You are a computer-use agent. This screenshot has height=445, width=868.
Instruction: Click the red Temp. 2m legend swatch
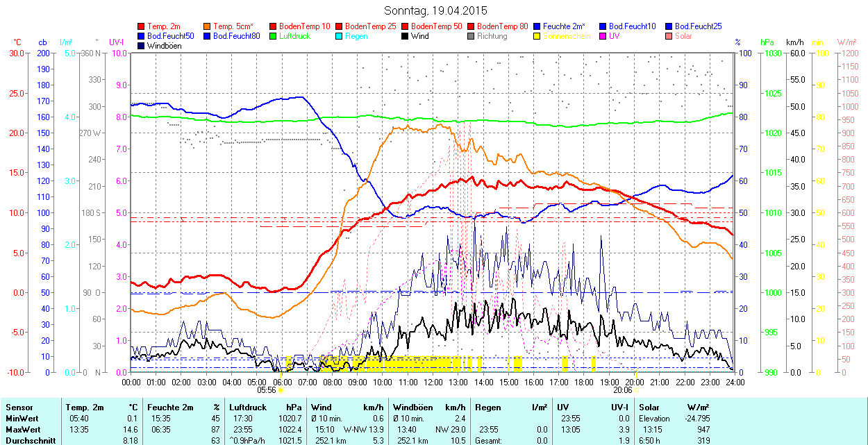pyautogui.click(x=142, y=26)
